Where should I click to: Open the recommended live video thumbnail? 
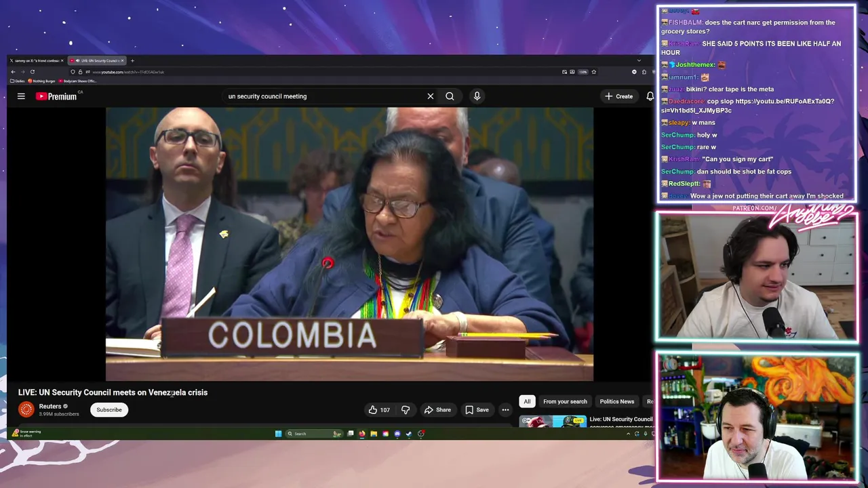(x=553, y=421)
